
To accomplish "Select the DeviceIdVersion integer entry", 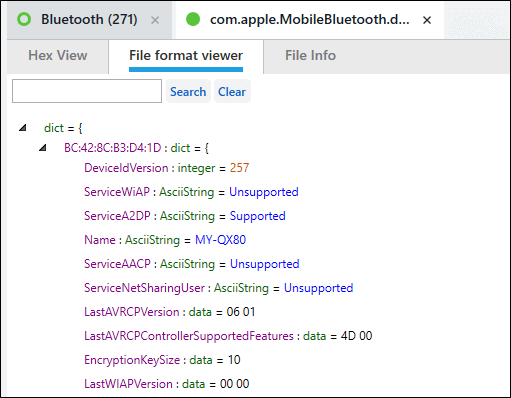I will [166, 168].
